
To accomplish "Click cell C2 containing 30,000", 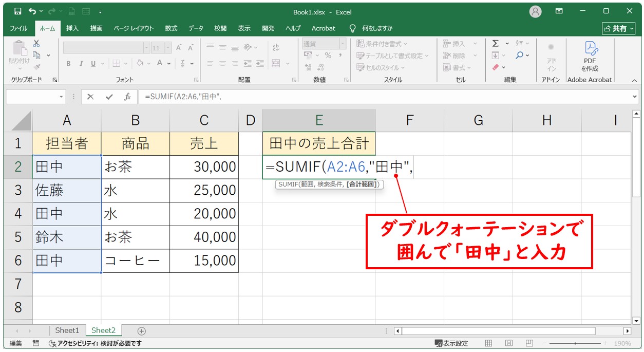I will pos(204,166).
